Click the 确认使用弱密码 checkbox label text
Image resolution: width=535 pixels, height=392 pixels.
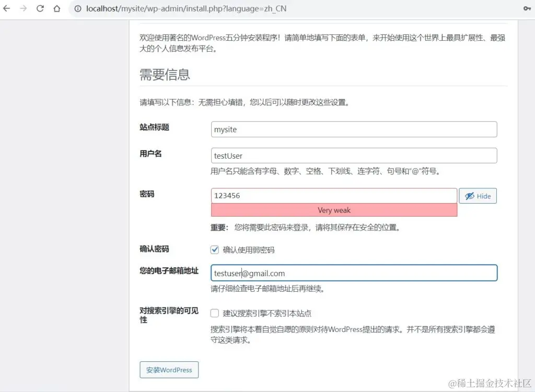[249, 250]
